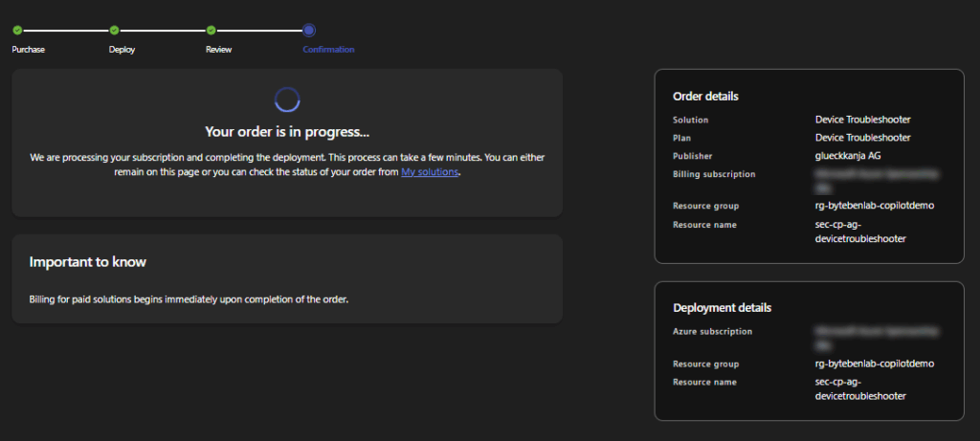Return to the Review step label

(x=218, y=50)
